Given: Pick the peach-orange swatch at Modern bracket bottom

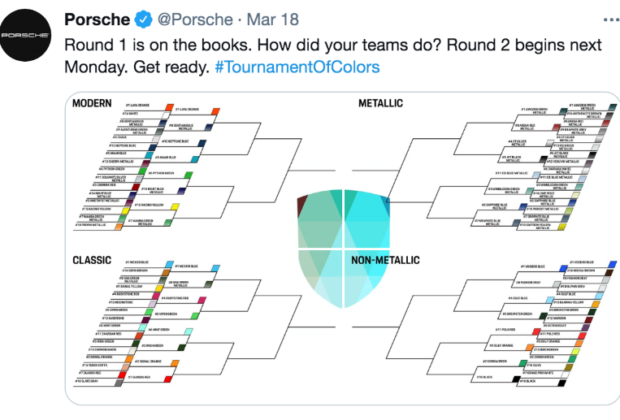Looking at the screenshot, I should [x=119, y=227].
